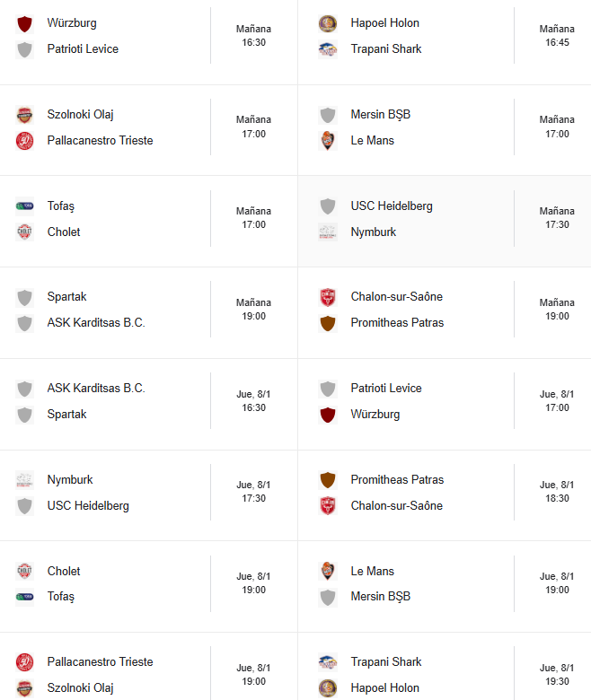Click ASK Karditsas B.C. name in Thursday's 16:30 match

96,389
